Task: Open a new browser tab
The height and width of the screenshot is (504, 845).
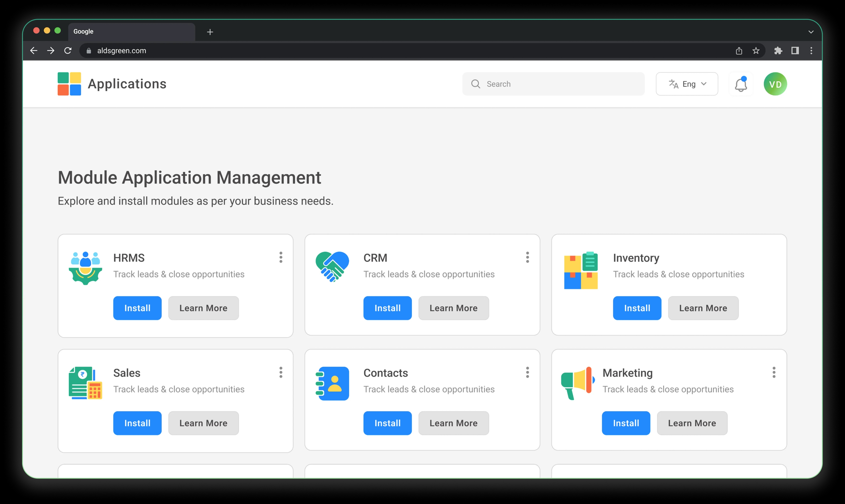Action: pyautogui.click(x=210, y=32)
